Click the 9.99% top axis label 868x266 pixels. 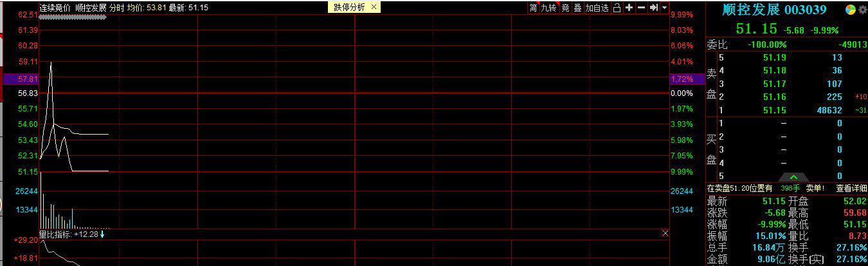pos(682,14)
